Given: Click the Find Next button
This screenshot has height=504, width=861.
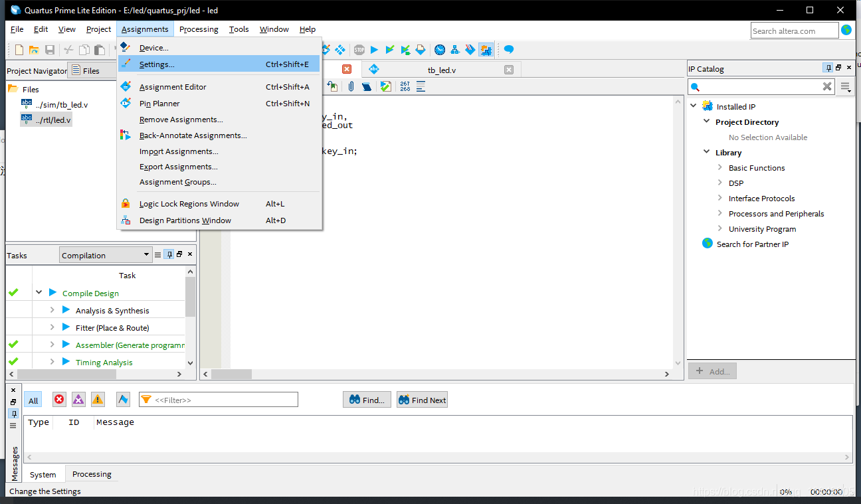Looking at the screenshot, I should [x=423, y=400].
